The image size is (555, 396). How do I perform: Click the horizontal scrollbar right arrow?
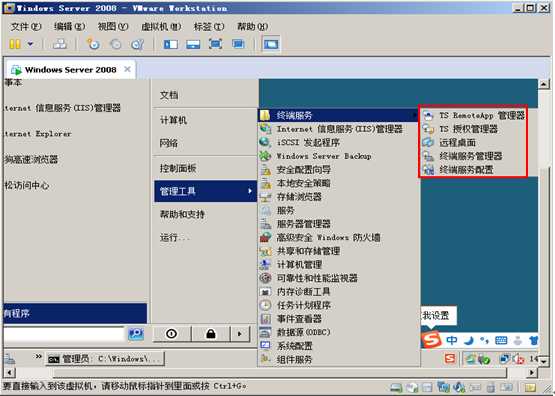pos(532,373)
